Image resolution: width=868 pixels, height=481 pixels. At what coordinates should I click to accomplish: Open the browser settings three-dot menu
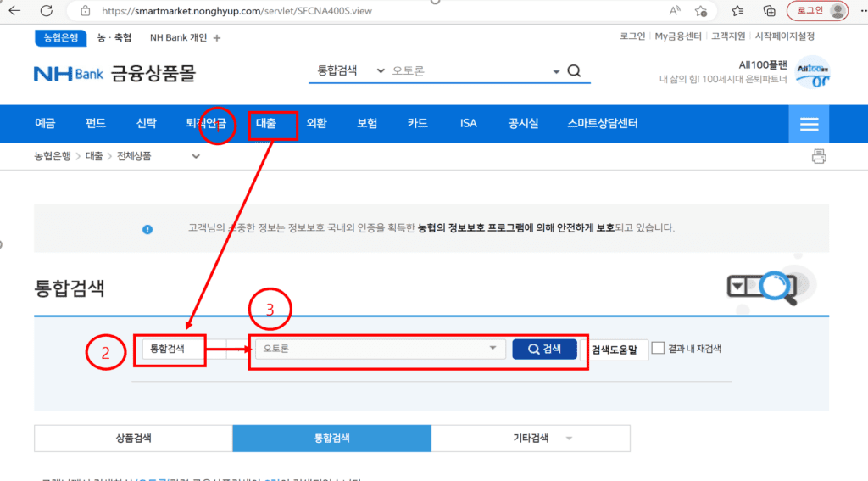(863, 10)
